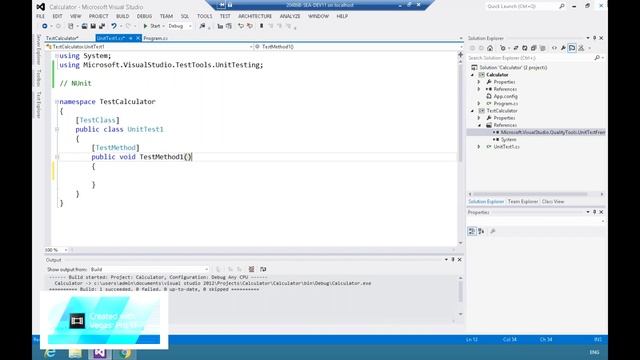
Task: Click the Solution Explorer horizontal scrollbar
Action: pyautogui.click(x=531, y=194)
